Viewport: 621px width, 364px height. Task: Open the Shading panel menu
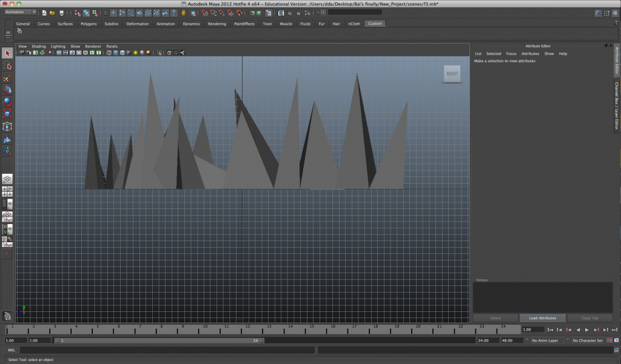point(39,46)
